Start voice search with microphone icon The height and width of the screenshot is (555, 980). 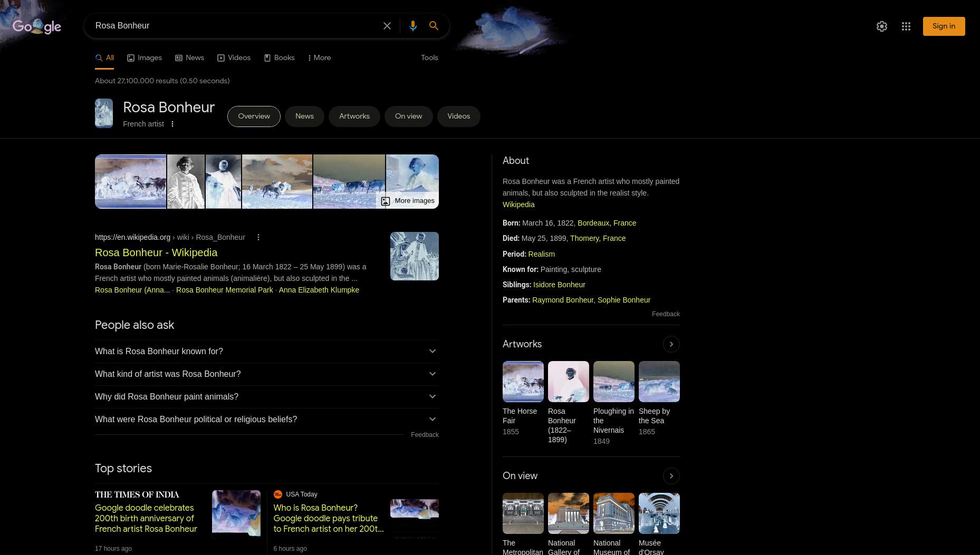[413, 26]
